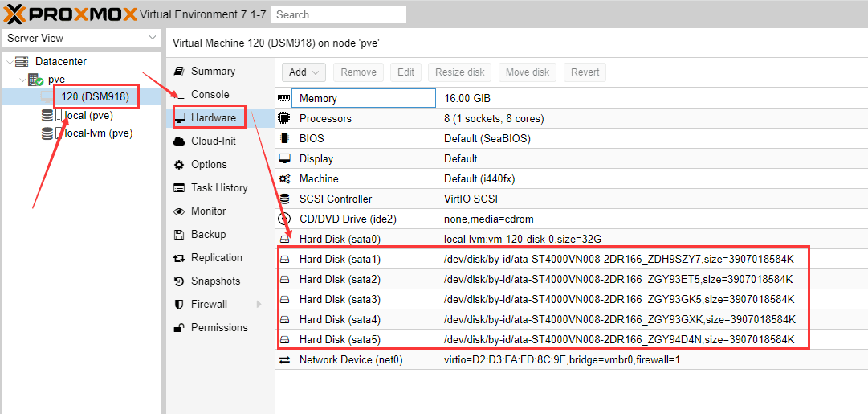Select Hard Disk (sata2) row
Image resolution: width=868 pixels, height=414 pixels.
pyautogui.click(x=571, y=279)
